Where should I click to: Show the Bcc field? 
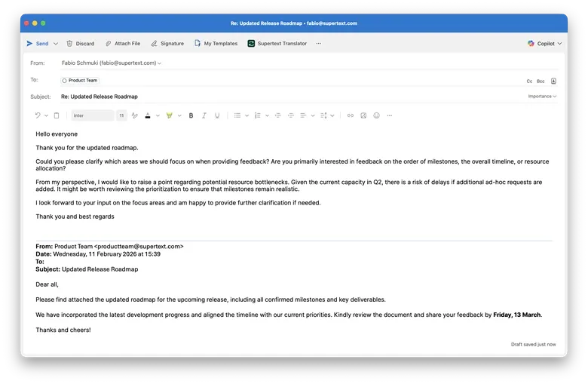click(541, 81)
